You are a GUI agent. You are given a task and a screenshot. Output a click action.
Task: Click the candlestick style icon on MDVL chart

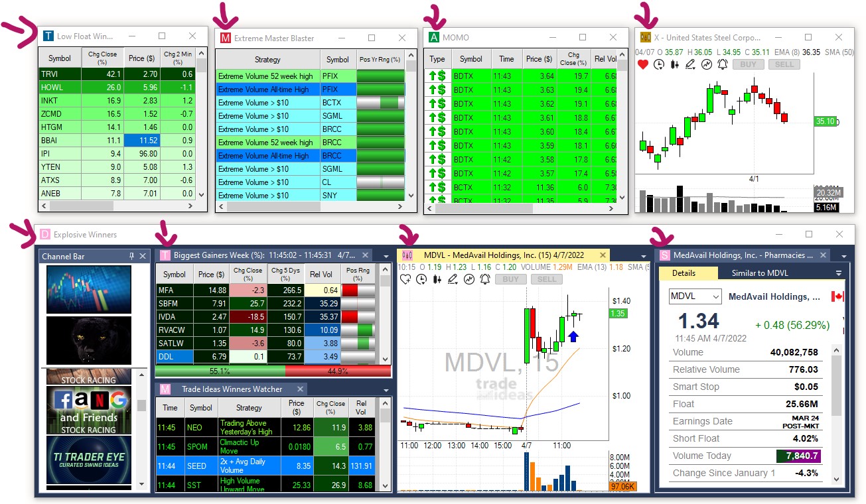[437, 279]
